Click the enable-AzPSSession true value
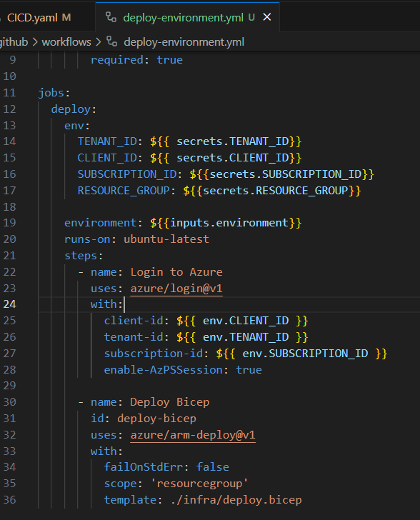This screenshot has height=520, width=420. (249, 369)
